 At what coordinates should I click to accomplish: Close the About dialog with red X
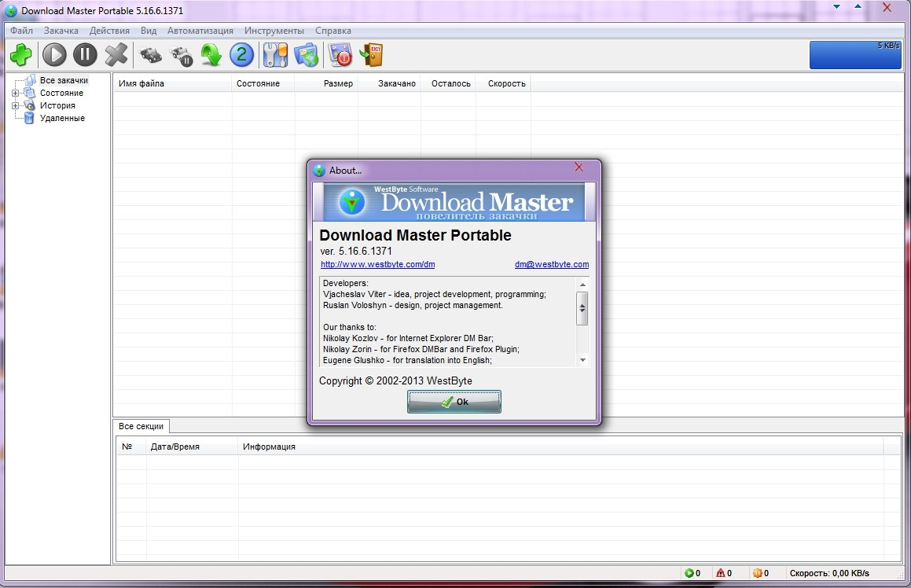click(x=579, y=167)
